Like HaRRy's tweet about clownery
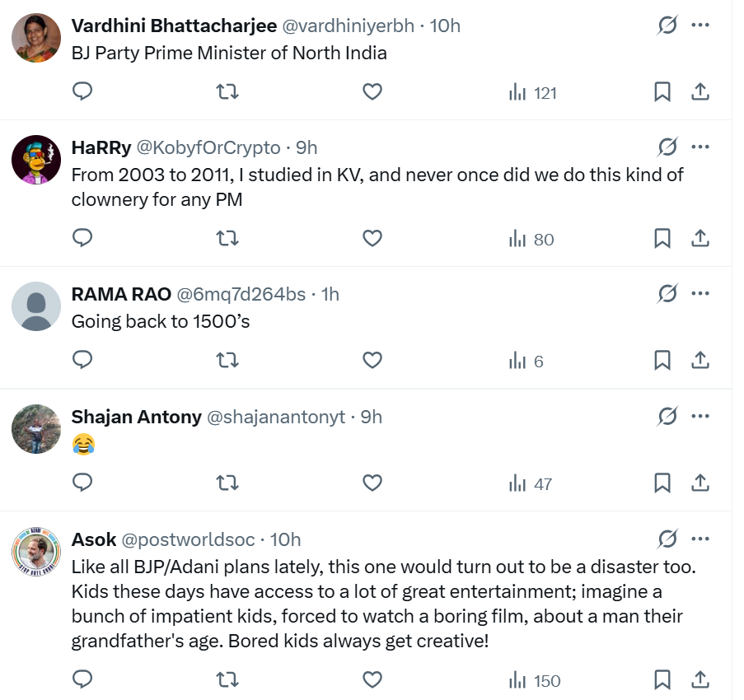The image size is (744, 700). pyautogui.click(x=372, y=239)
